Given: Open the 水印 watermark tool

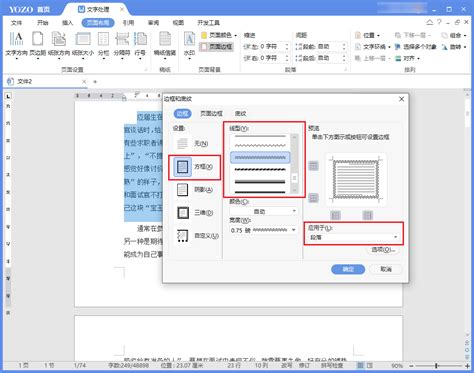Looking at the screenshot, I should tap(189, 44).
